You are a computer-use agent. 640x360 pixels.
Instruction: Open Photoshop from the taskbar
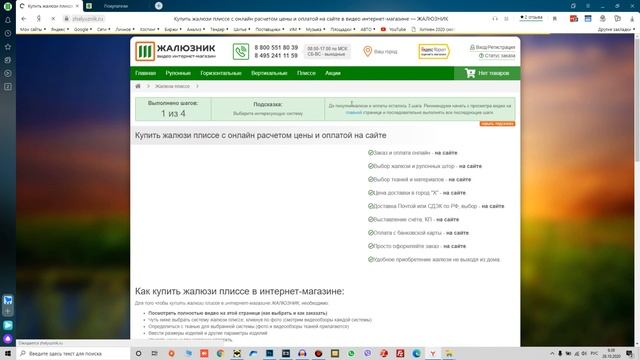(x=269, y=353)
